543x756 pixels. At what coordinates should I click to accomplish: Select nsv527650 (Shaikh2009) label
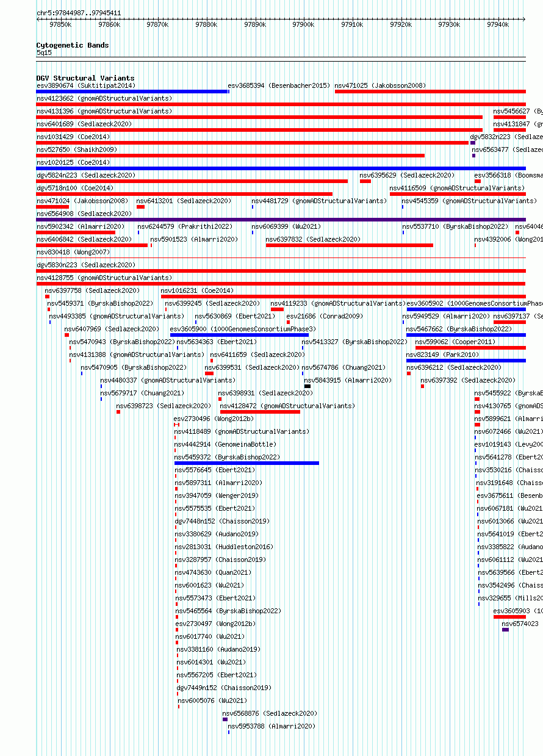[76, 149]
